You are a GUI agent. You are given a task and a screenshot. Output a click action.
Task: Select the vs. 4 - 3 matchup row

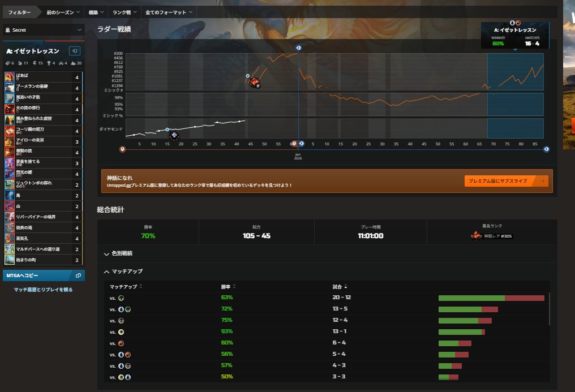click(x=327, y=365)
